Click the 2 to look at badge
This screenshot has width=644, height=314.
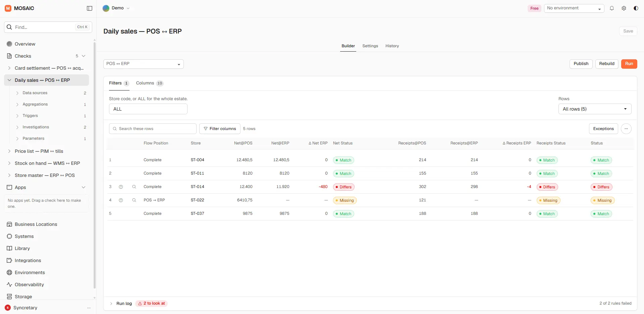152,304
